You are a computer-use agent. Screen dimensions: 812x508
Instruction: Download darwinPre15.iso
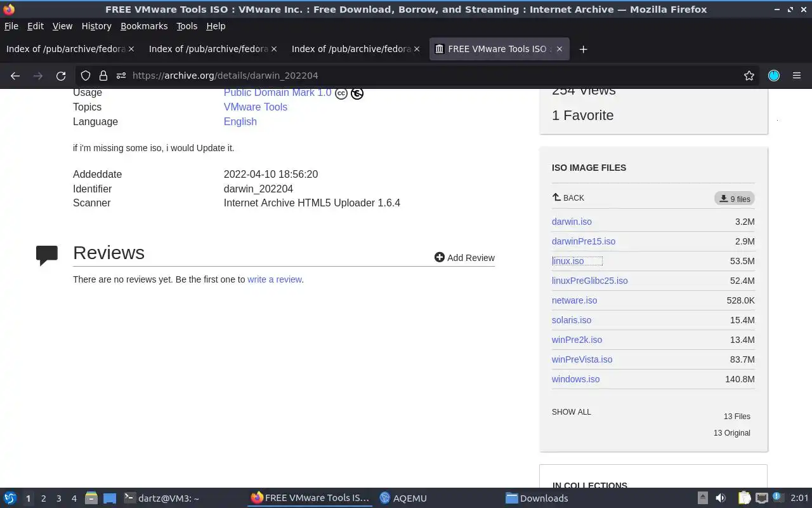584,241
